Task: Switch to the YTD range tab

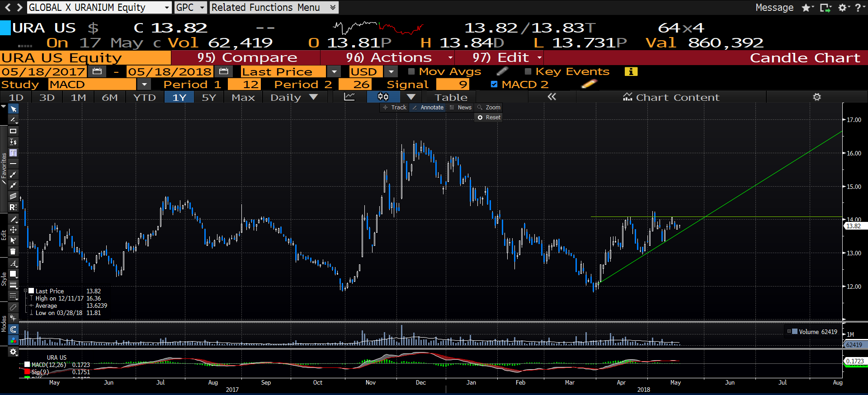Action: (x=145, y=97)
